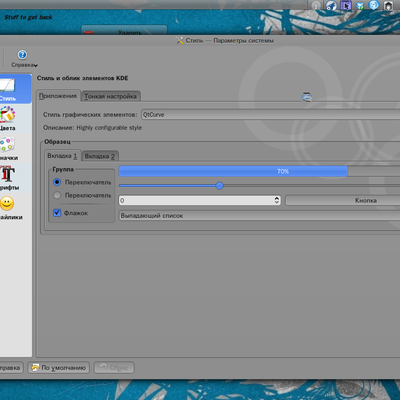This screenshot has height=400, width=400.
Task: Click the 'Стиль и облик элементов KDE' heading
Action: click(x=82, y=78)
